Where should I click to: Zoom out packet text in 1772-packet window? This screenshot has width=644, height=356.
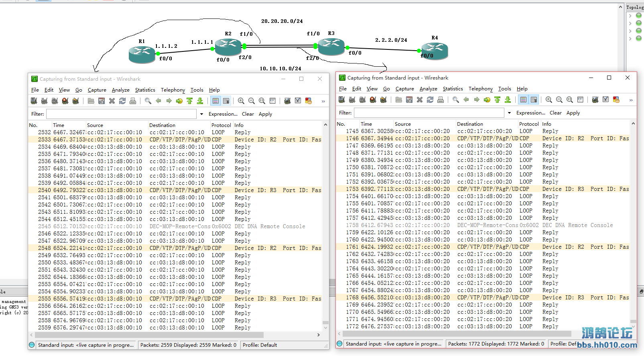tap(559, 100)
